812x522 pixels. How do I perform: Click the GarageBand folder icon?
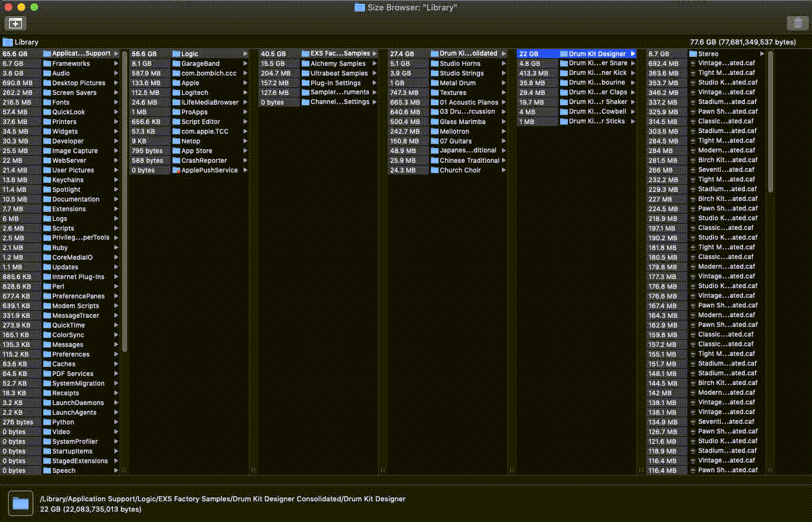176,63
